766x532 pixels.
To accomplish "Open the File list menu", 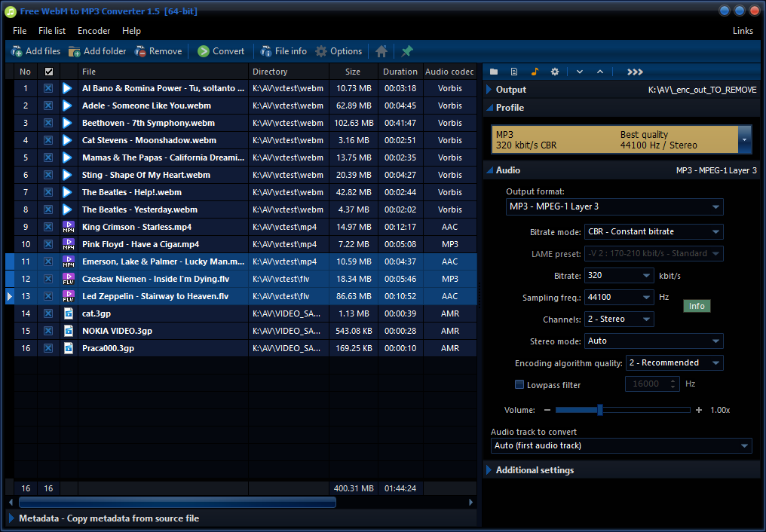I will coord(52,31).
